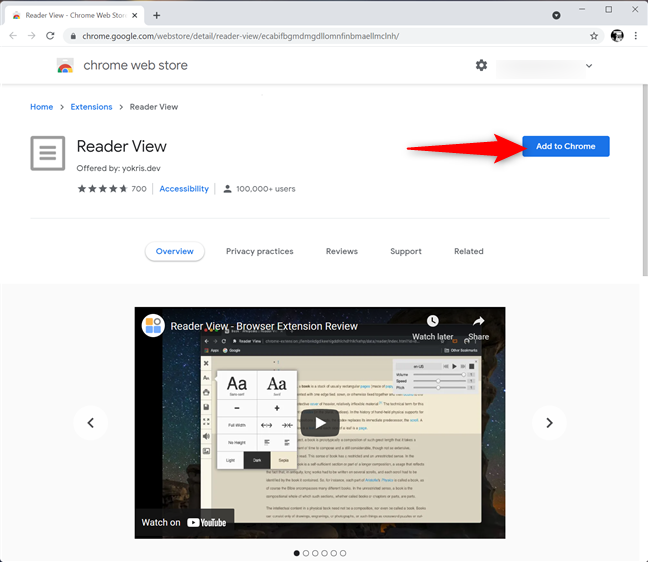648x562 pixels.
Task: Open Chrome three-dot menu
Action: (x=636, y=36)
